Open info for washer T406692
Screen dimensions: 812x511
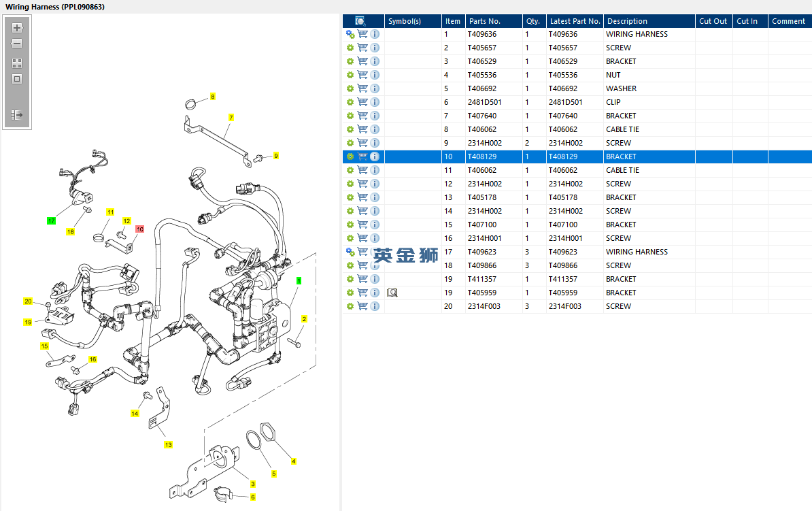375,88
